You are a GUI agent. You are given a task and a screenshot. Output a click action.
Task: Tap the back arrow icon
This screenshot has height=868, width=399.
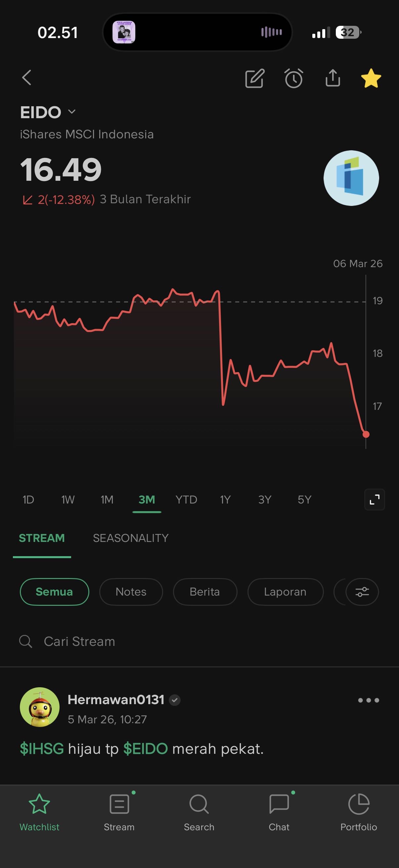(26, 78)
